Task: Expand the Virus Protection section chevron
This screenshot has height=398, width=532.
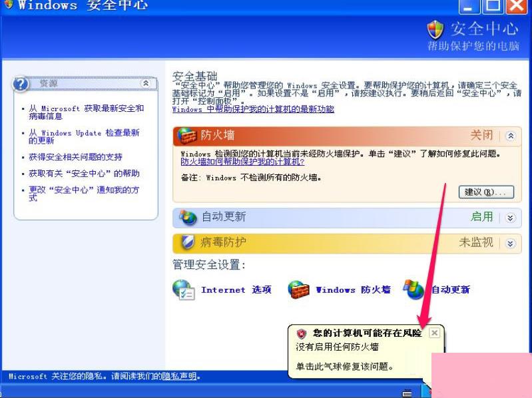Action: pyautogui.click(x=511, y=244)
